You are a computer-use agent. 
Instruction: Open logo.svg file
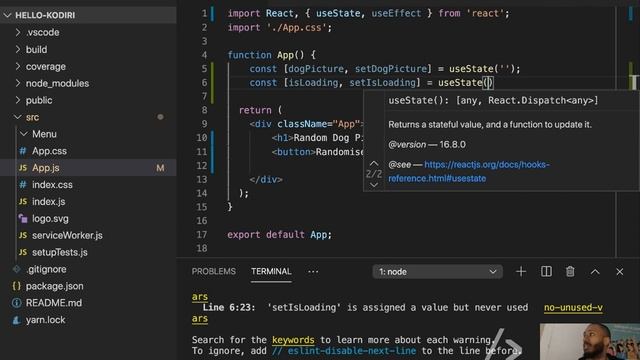click(x=50, y=219)
